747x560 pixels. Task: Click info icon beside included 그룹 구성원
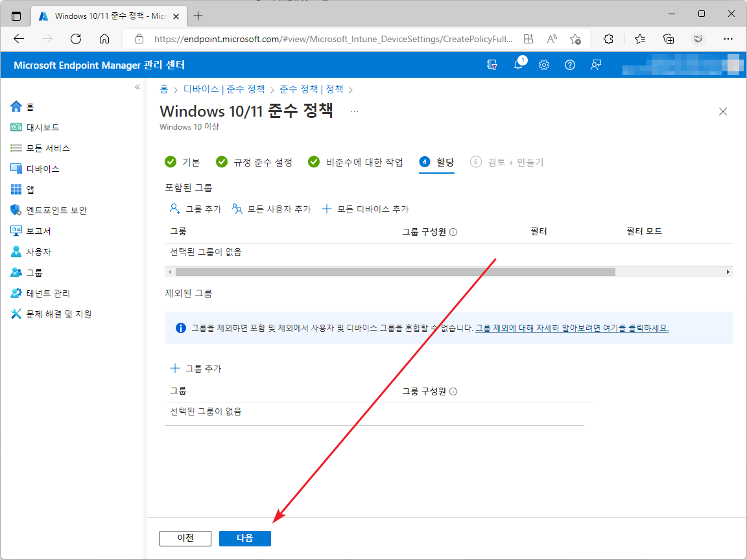453,232
